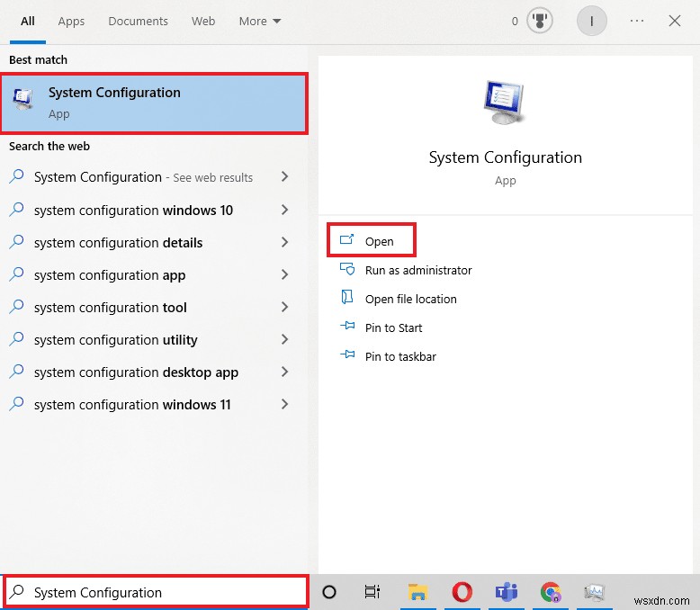The image size is (700, 610).
Task: Click search icon beside 'windows 10' suggestion
Action: (x=16, y=209)
